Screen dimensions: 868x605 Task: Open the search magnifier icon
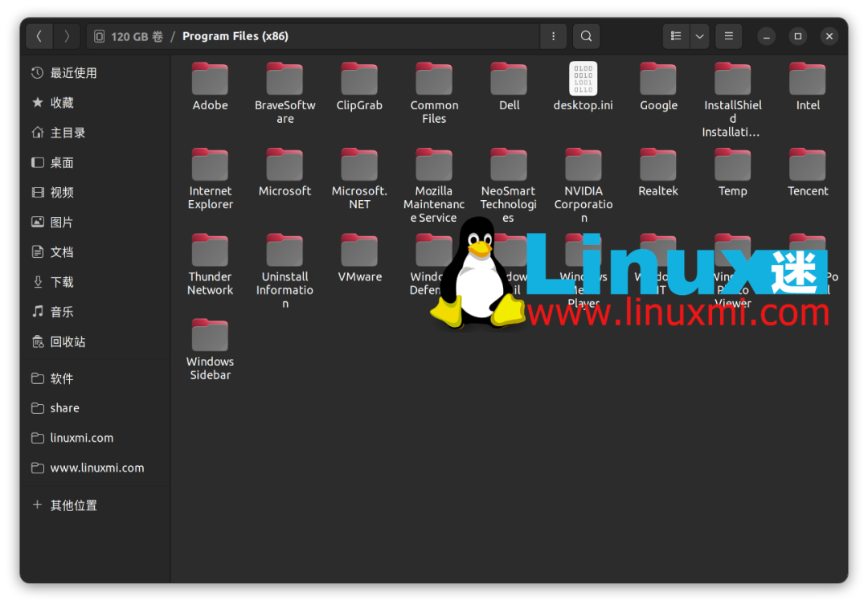click(586, 36)
